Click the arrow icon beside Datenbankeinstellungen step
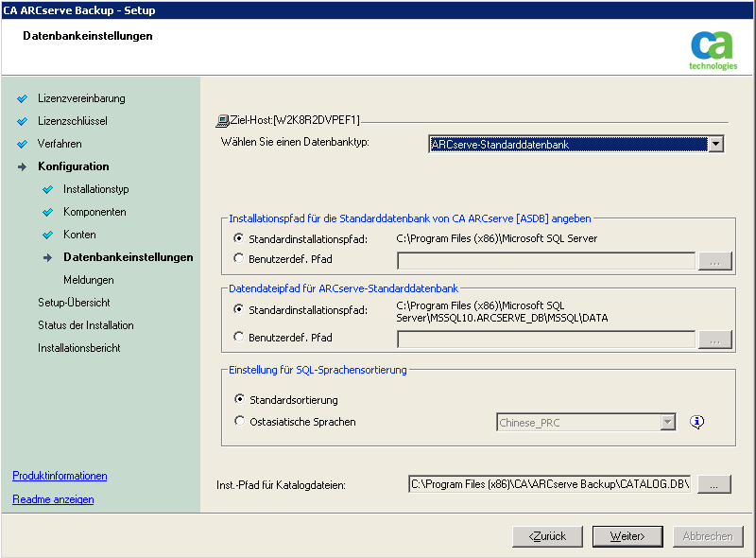 coord(48,257)
